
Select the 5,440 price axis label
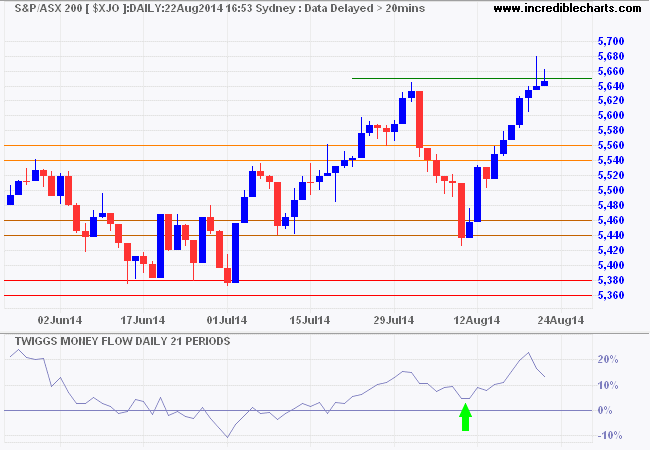[x=611, y=235]
